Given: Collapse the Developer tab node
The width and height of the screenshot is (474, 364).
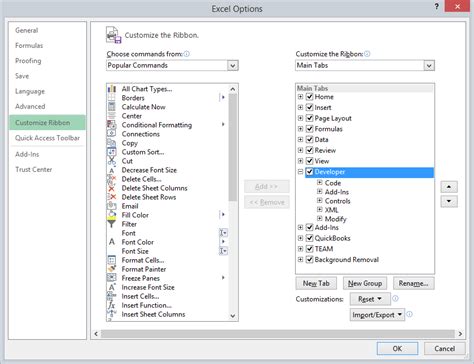Looking at the screenshot, I should [300, 172].
